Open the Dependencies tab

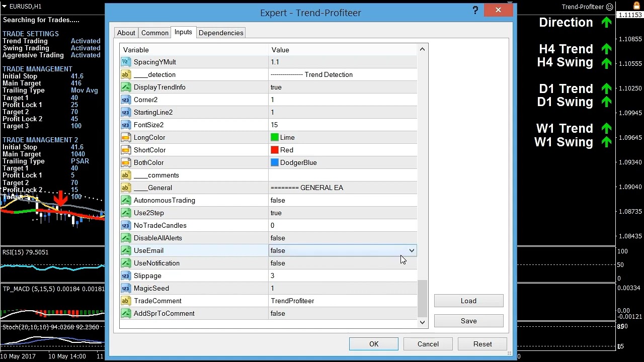[x=221, y=33]
